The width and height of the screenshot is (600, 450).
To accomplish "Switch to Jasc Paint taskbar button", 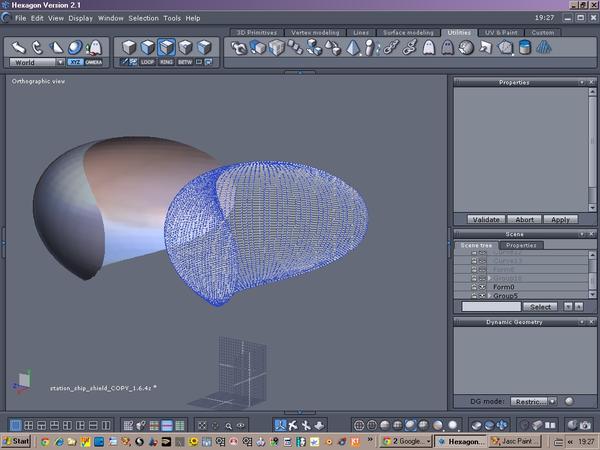I will [515, 441].
